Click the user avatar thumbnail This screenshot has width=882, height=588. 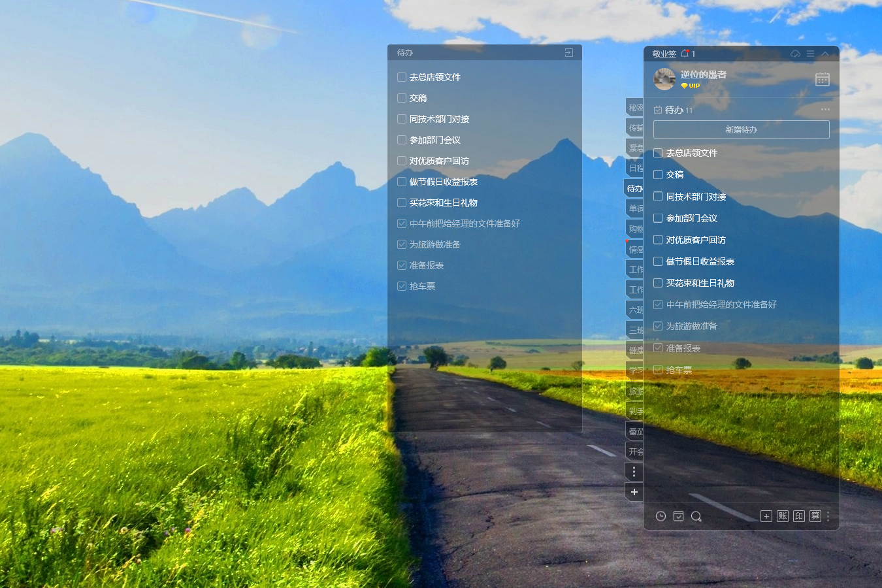664,79
